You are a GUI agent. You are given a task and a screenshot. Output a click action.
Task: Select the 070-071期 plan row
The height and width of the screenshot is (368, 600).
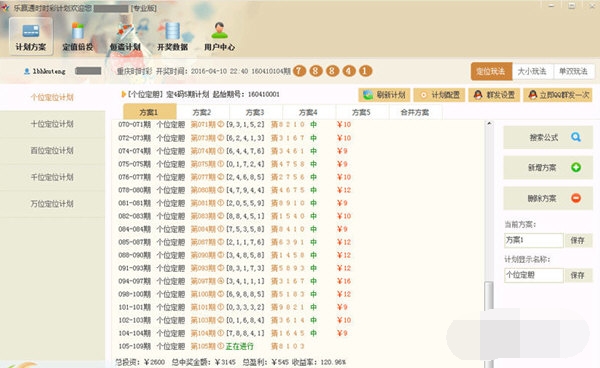point(235,125)
